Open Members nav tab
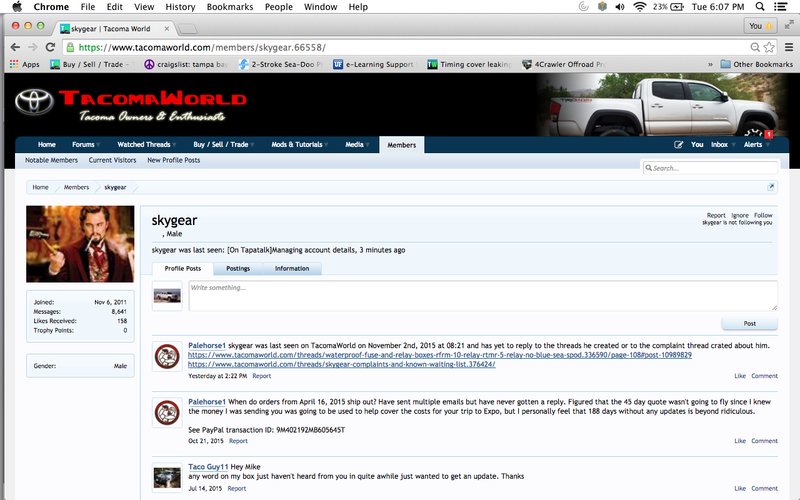800x500 pixels. (x=402, y=145)
